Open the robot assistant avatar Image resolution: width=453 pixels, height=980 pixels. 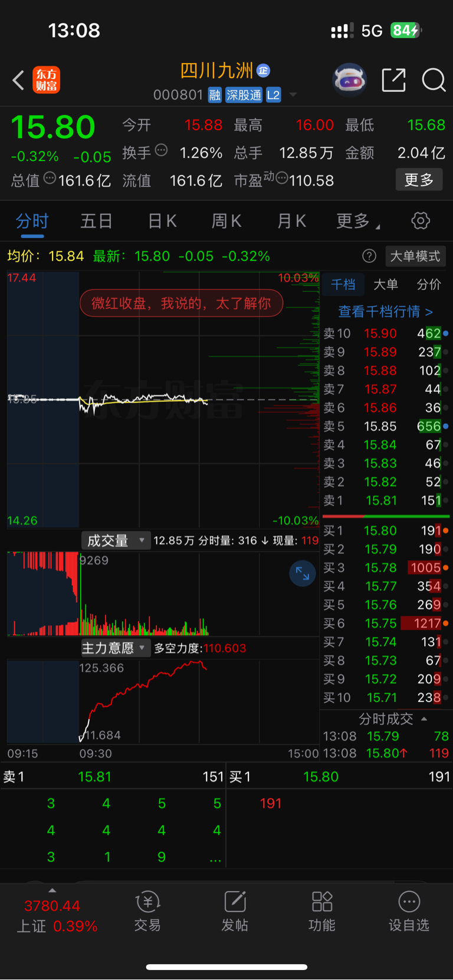(x=350, y=80)
